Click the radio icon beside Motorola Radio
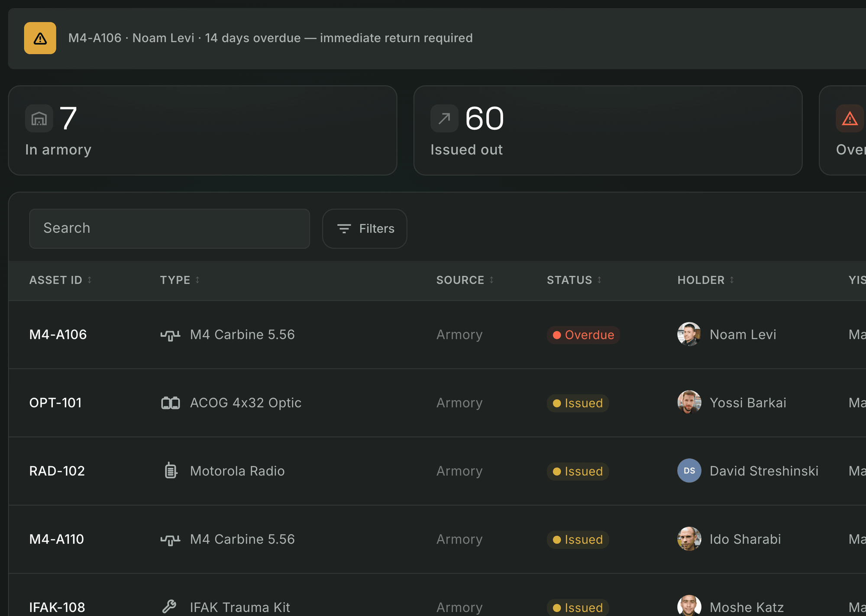Image resolution: width=866 pixels, height=616 pixels. click(171, 471)
